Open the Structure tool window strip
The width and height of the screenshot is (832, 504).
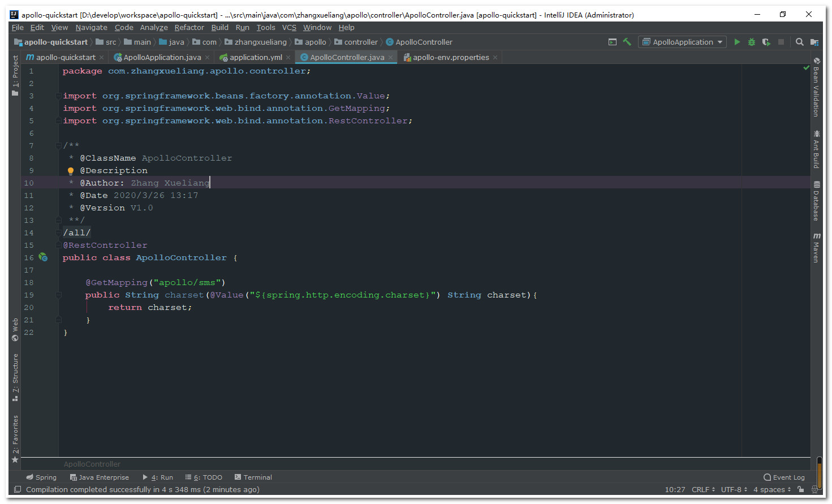(x=15, y=378)
